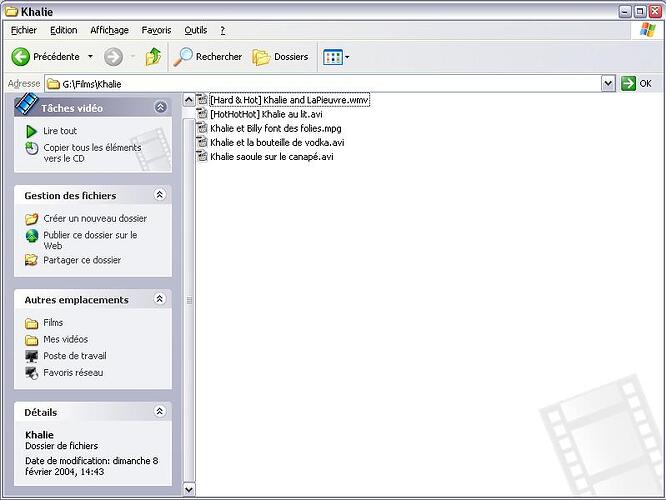Click the Partager ce dossier link
Image resolution: width=666 pixels, height=500 pixels.
tap(81, 260)
